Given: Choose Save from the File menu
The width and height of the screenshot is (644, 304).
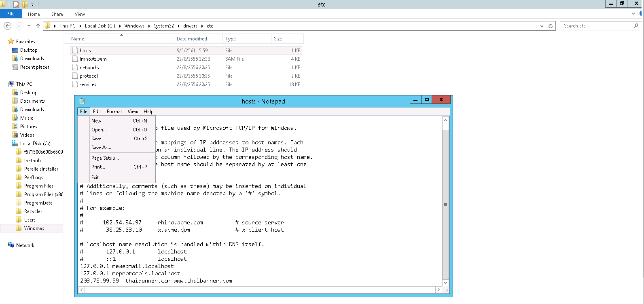Looking at the screenshot, I should click(122, 139).
